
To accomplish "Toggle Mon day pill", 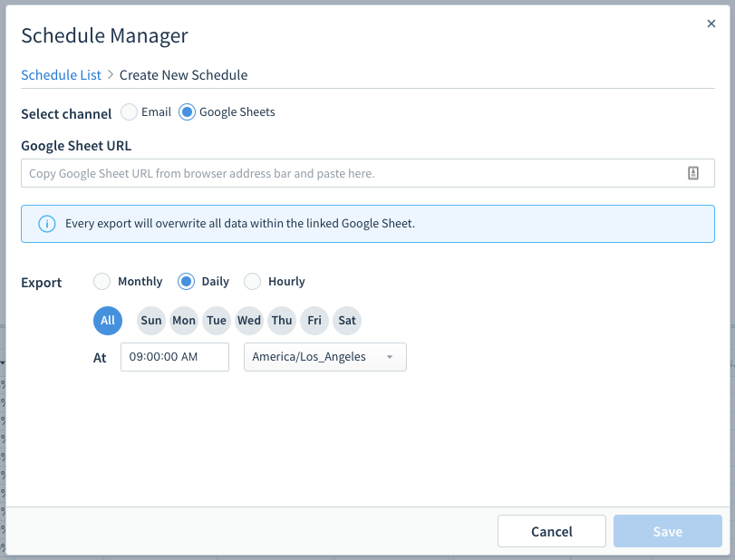I will (x=184, y=321).
